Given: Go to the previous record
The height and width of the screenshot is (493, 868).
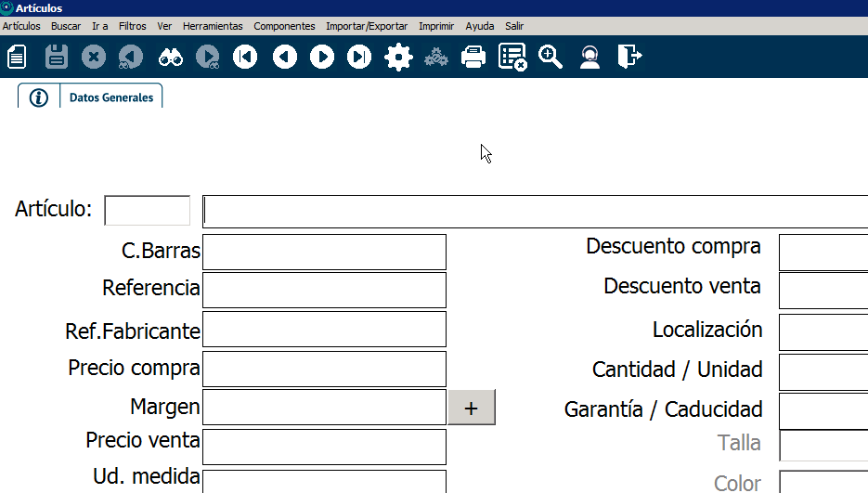Looking at the screenshot, I should 284,58.
